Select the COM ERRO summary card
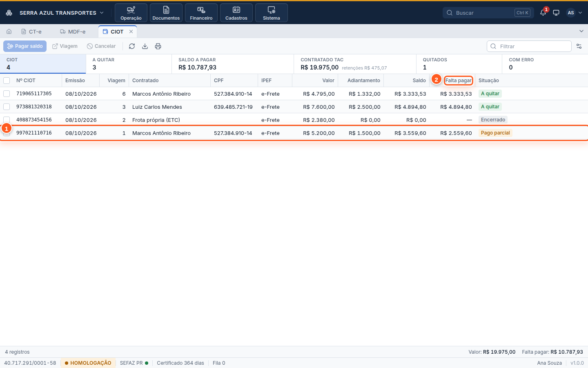 click(x=545, y=64)
